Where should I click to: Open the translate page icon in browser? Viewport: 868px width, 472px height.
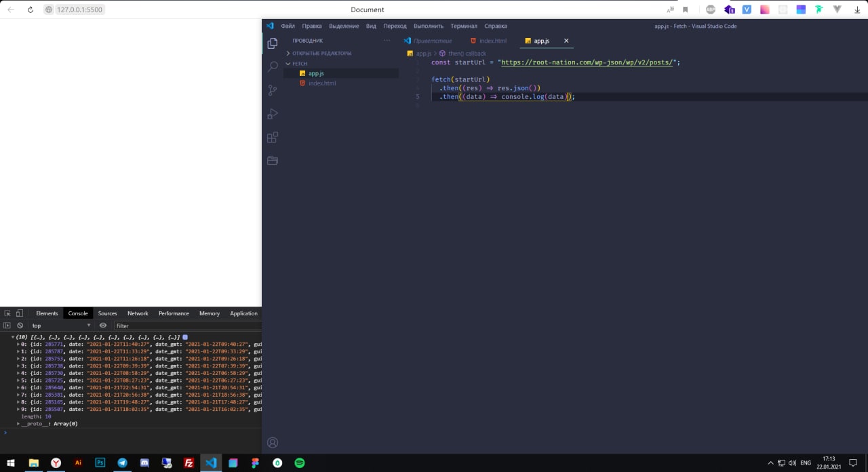click(x=671, y=9)
